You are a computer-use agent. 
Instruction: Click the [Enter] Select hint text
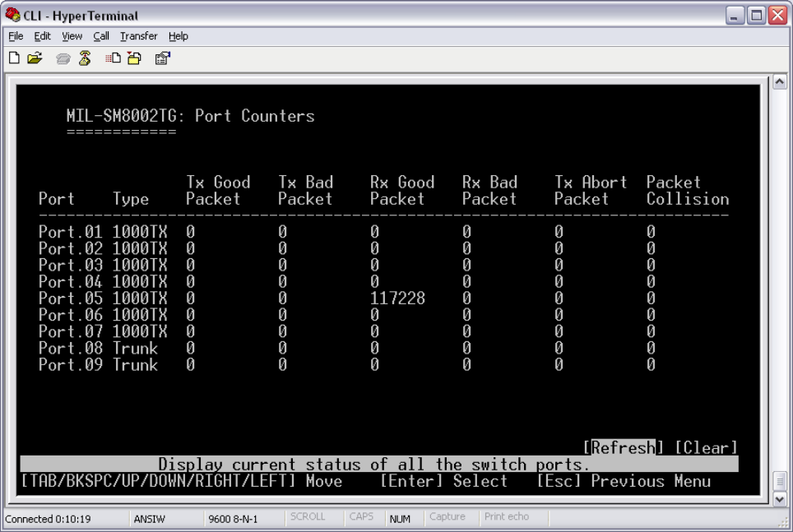click(x=443, y=481)
